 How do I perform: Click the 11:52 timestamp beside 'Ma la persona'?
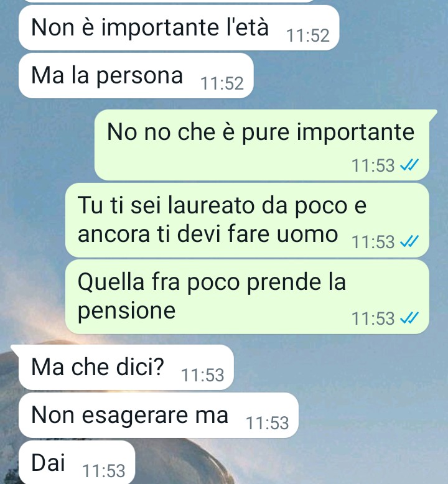coord(222,83)
